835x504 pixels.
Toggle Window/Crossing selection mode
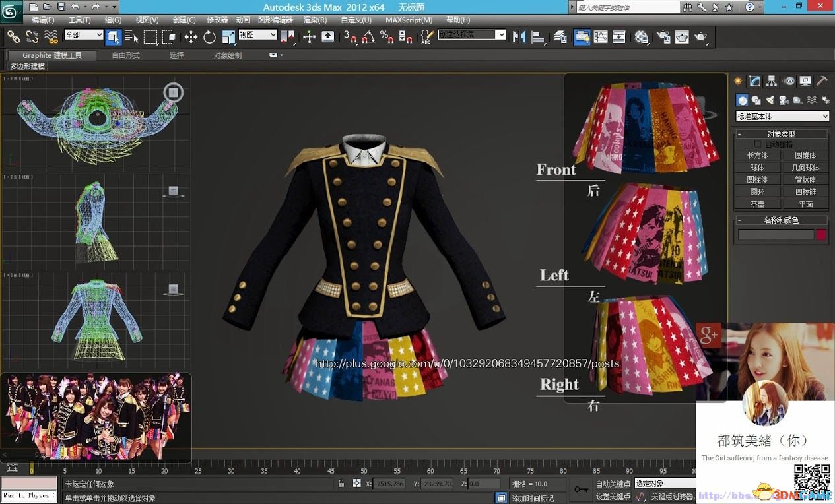click(169, 36)
